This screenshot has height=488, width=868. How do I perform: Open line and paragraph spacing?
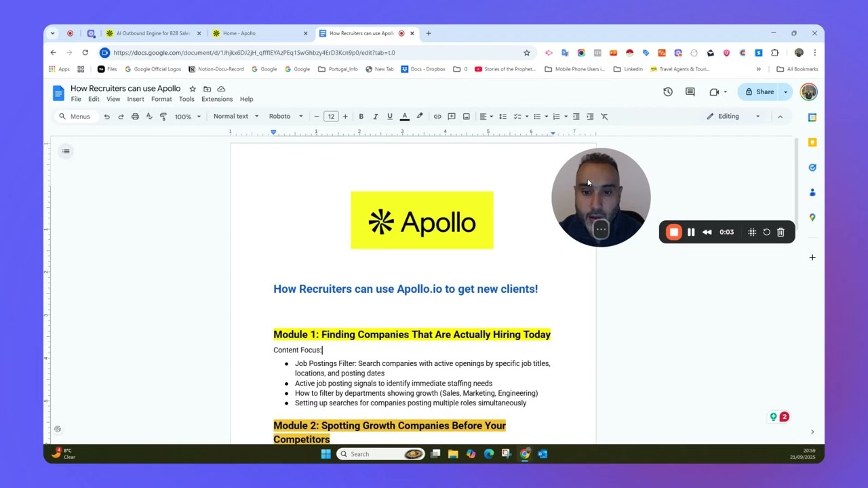tap(502, 117)
